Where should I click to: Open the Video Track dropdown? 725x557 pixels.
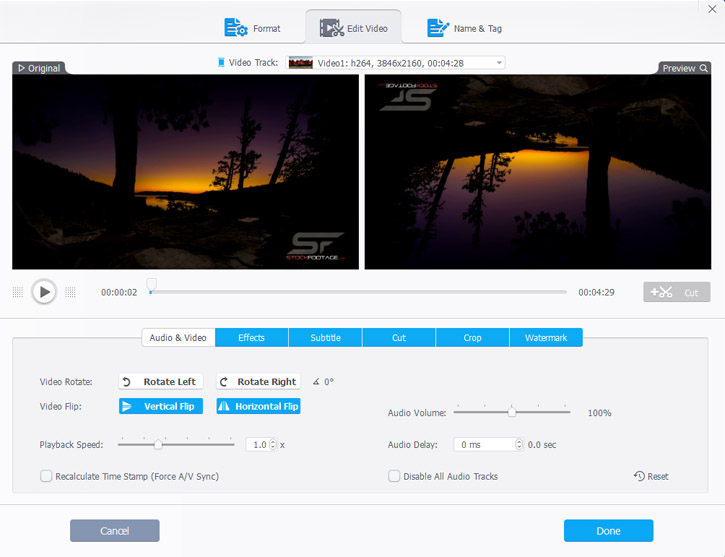click(395, 63)
